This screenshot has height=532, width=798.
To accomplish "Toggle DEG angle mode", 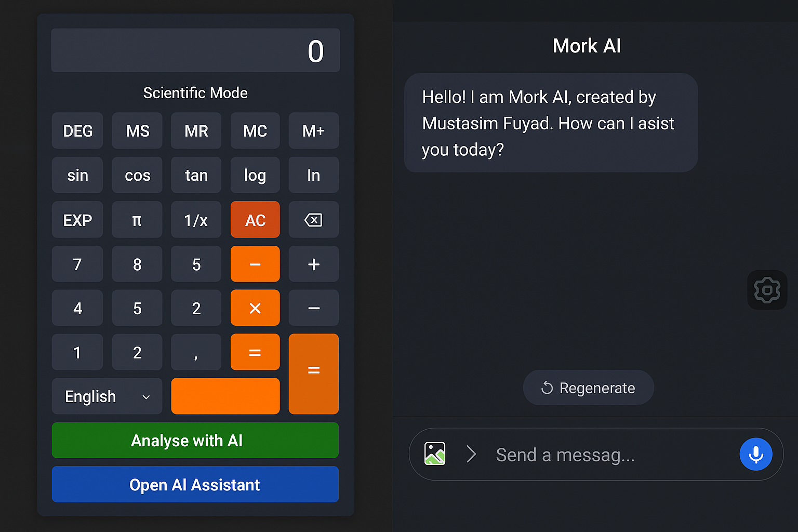I will point(77,131).
